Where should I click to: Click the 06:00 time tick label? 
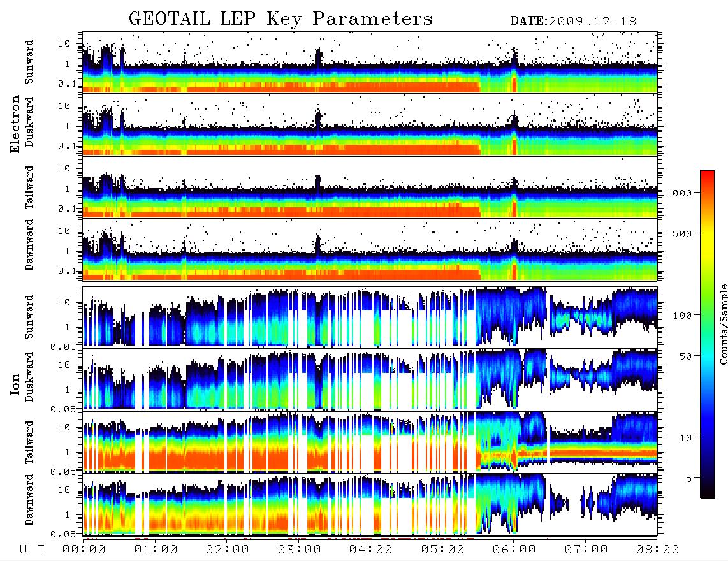pos(514,550)
